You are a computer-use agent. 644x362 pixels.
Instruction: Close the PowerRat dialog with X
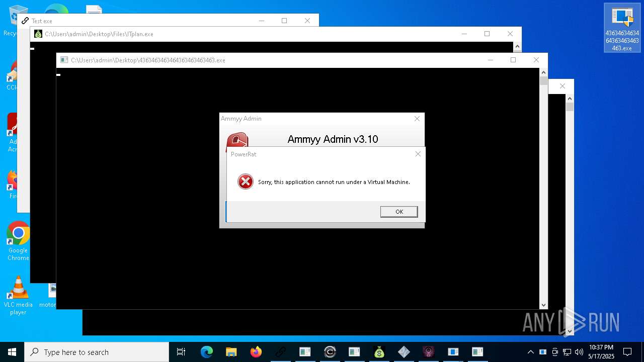click(x=418, y=154)
